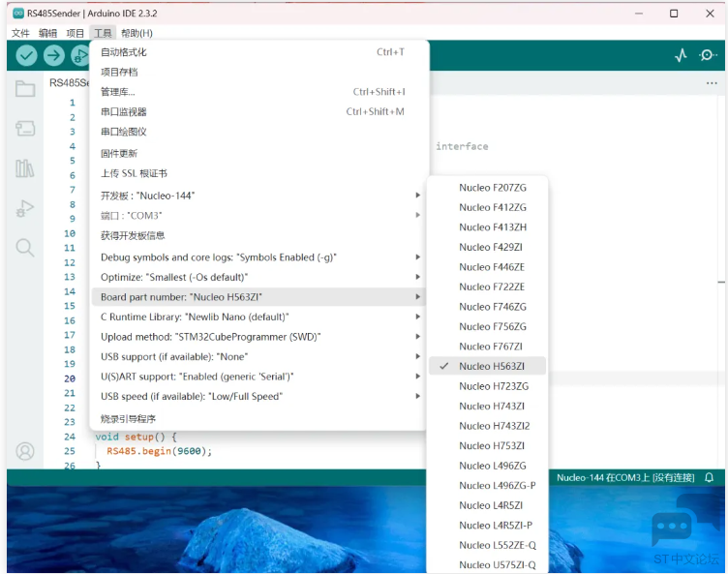The image size is (728, 574).
Task: Click the Verify checkmark button
Action: (26, 56)
